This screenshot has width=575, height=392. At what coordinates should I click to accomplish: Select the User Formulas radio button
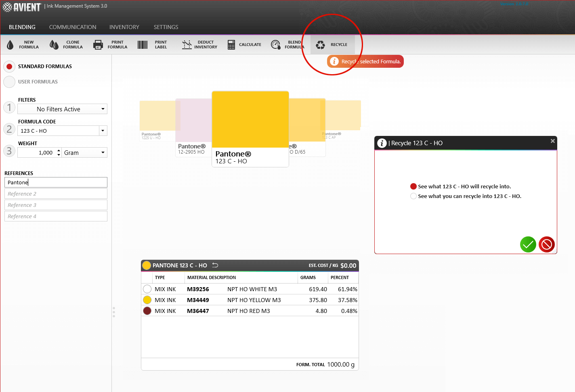[x=9, y=82]
